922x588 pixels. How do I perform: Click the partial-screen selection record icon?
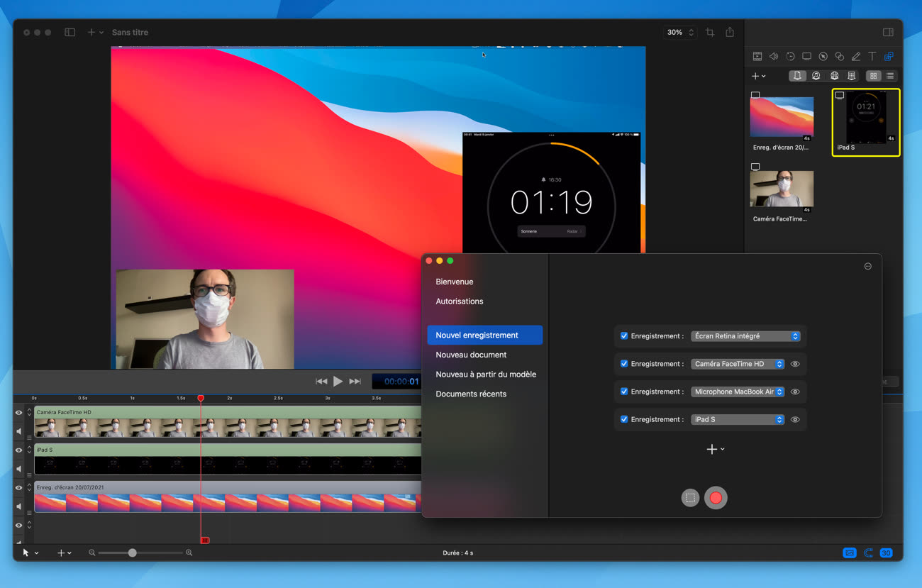click(x=690, y=498)
